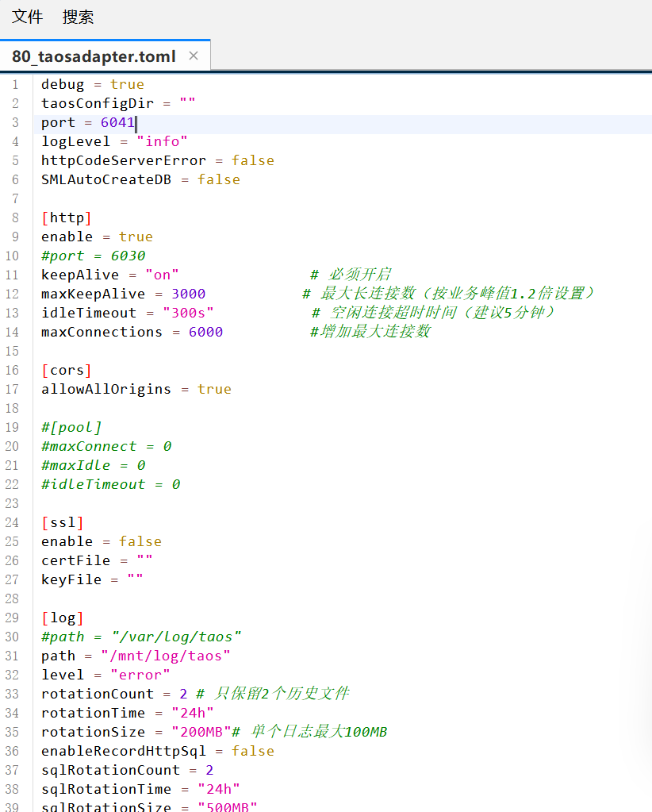Image resolution: width=652 pixels, height=812 pixels.
Task: Click the commented #[pool] section header
Action: [71, 427]
